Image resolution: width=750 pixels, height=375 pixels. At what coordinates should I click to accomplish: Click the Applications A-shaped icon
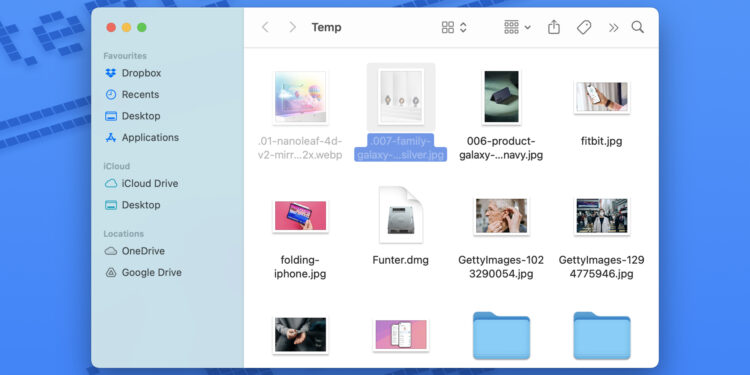[110, 137]
